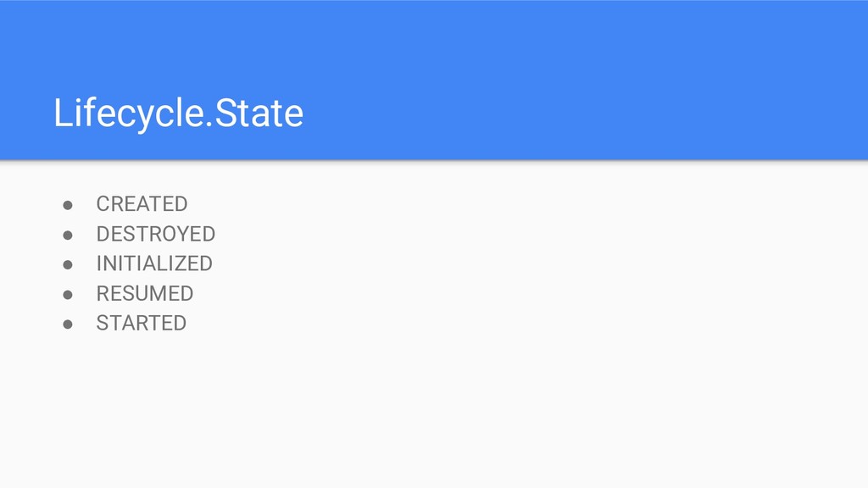Click the bullet dot beside INITIALIZED

pos(68,265)
